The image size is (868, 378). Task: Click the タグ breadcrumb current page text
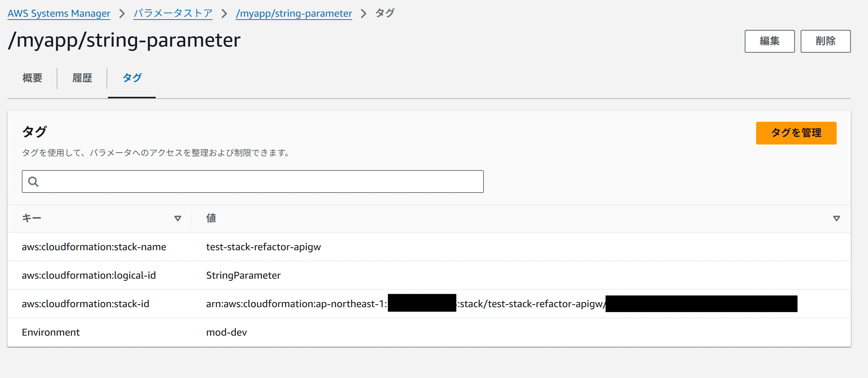pyautogui.click(x=385, y=13)
